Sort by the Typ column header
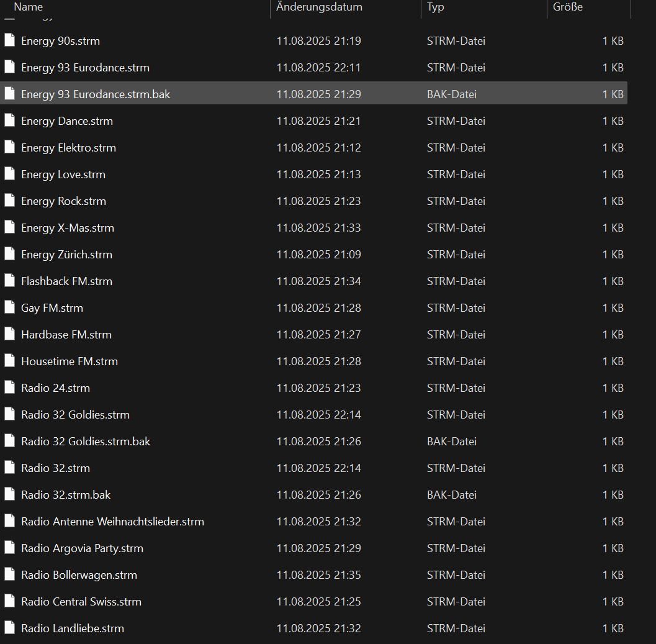This screenshot has width=656, height=644. (x=436, y=7)
